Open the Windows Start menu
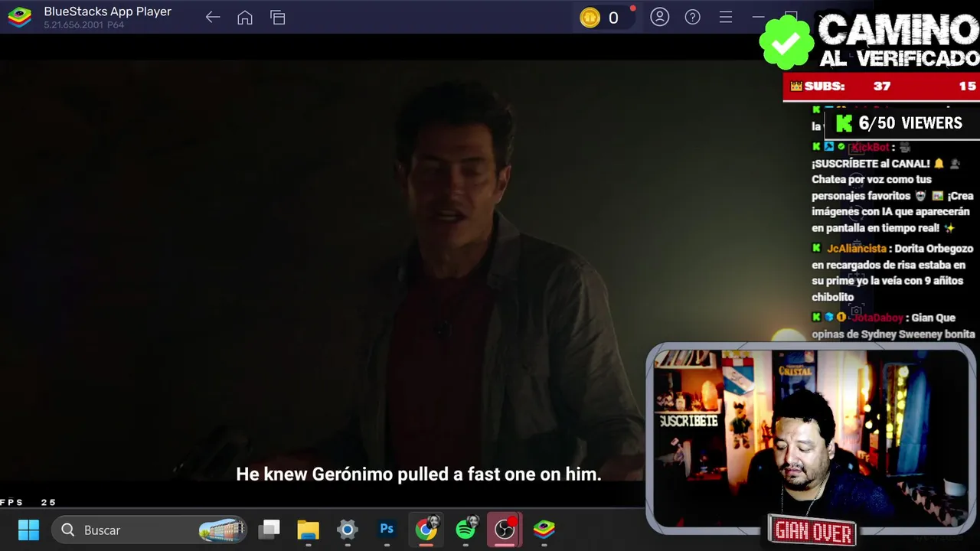Viewport: 980px width, 551px height. point(28,530)
